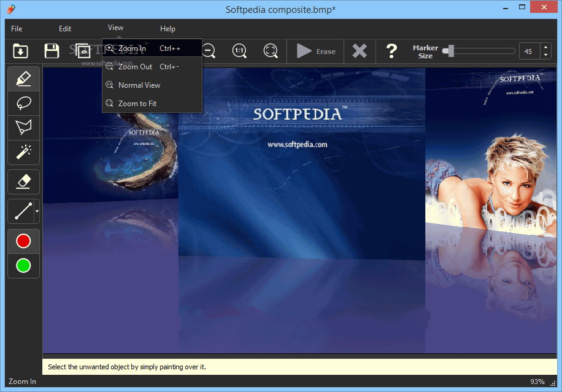This screenshot has width=562, height=392.
Task: Maximize the Softpedia composite window
Action: (522, 7)
